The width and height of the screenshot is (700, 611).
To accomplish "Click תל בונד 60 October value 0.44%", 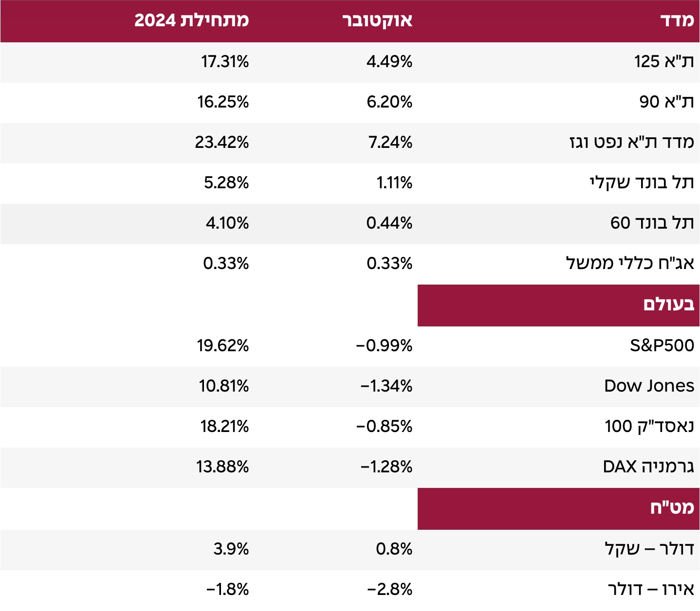I will click(389, 223).
